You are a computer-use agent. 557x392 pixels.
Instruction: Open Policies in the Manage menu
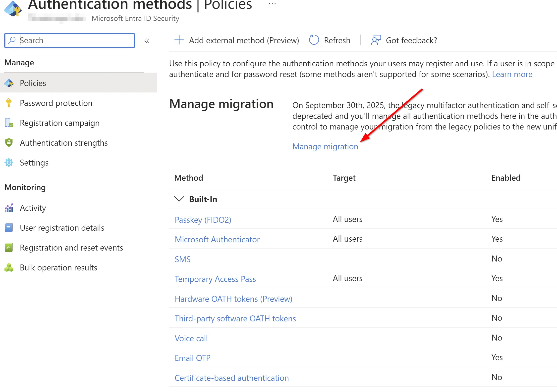pyautogui.click(x=78, y=83)
